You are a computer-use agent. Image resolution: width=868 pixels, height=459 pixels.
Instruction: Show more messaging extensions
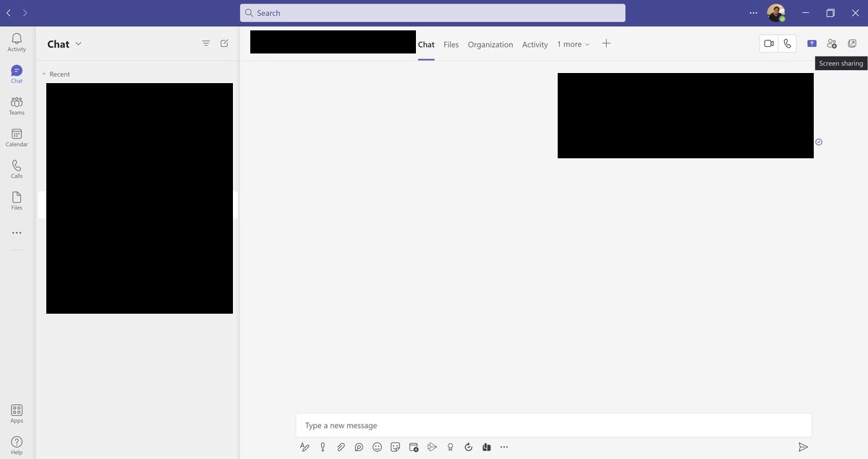504,447
